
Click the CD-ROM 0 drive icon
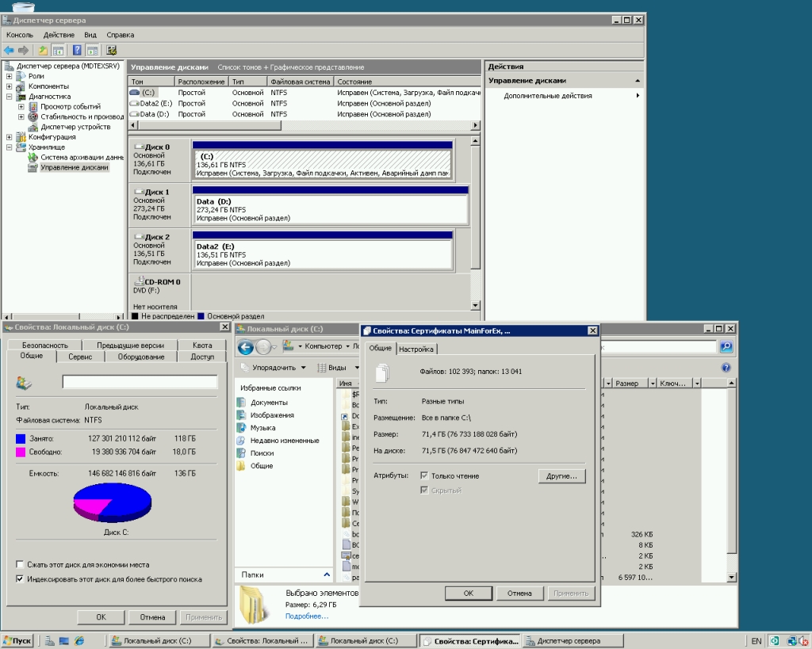(139, 281)
